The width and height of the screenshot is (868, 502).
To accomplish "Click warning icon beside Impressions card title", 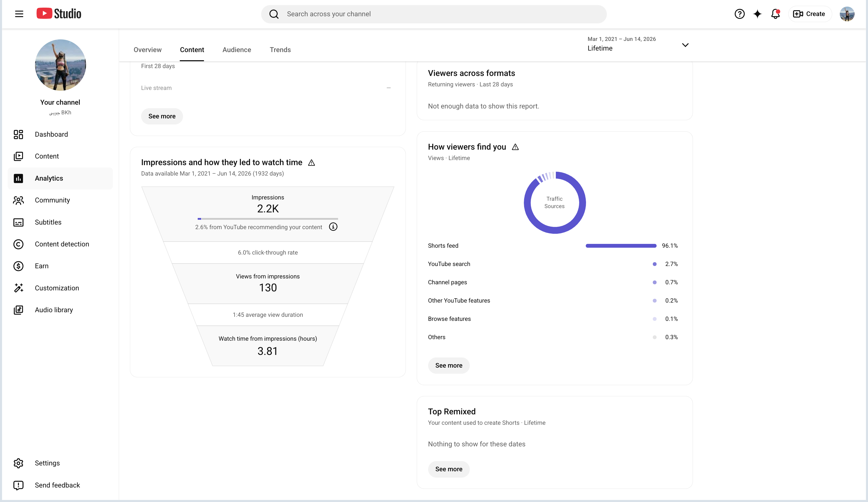I will point(311,163).
